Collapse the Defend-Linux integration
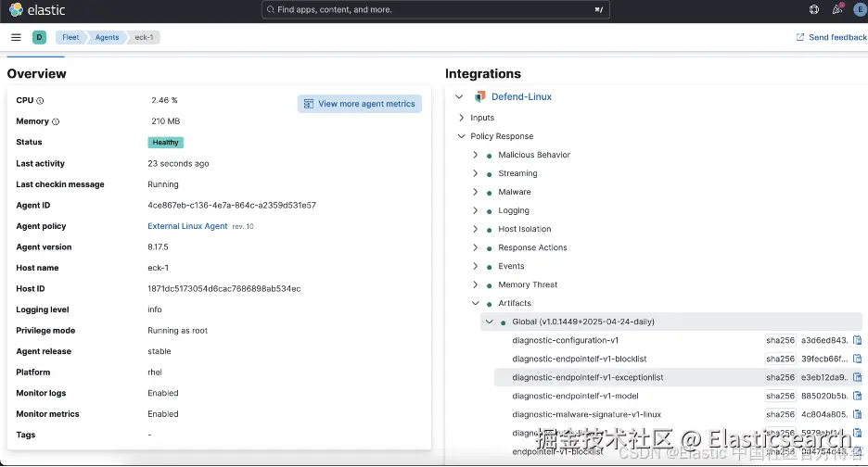Screen dimensions: 868x467 pyautogui.click(x=459, y=97)
